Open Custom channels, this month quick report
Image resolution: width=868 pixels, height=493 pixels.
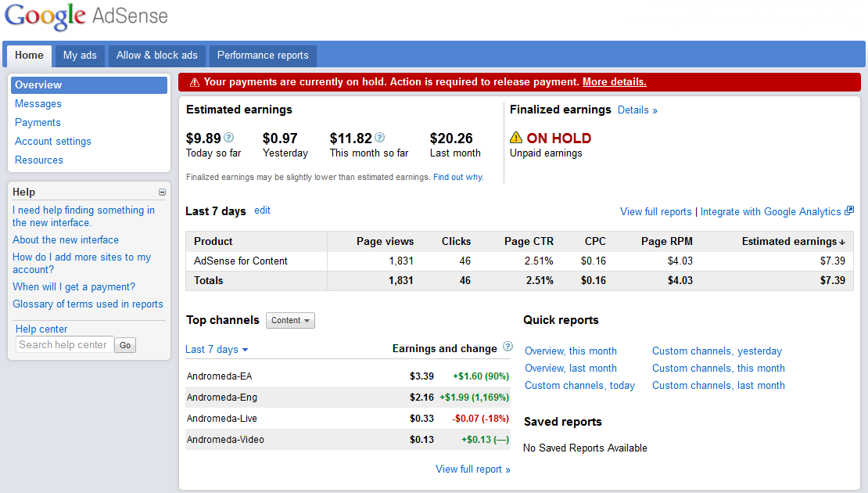pos(719,369)
